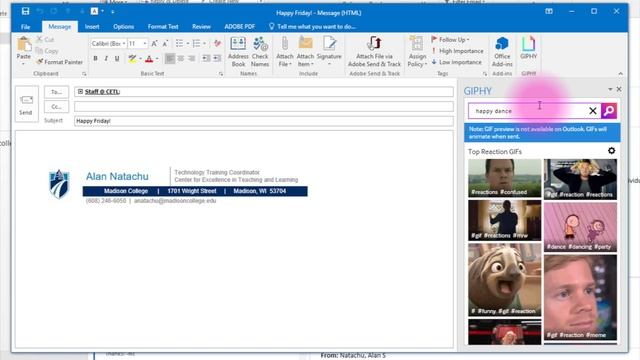
Task: Increase the paragraph indent
Action: pyautogui.click(x=217, y=58)
